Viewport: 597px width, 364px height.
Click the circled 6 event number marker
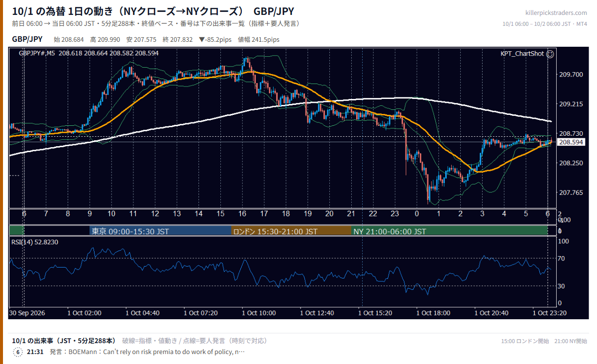point(18,352)
